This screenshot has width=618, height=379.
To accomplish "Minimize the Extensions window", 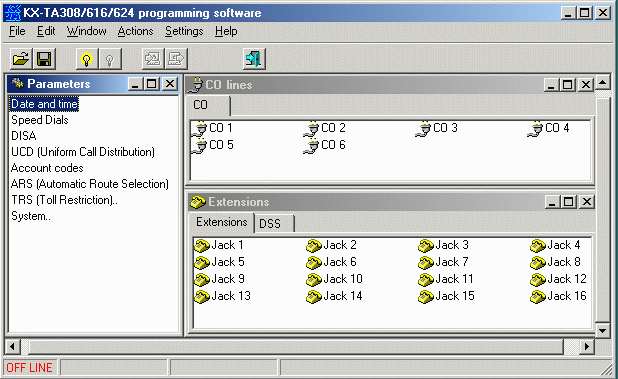I will click(552, 202).
